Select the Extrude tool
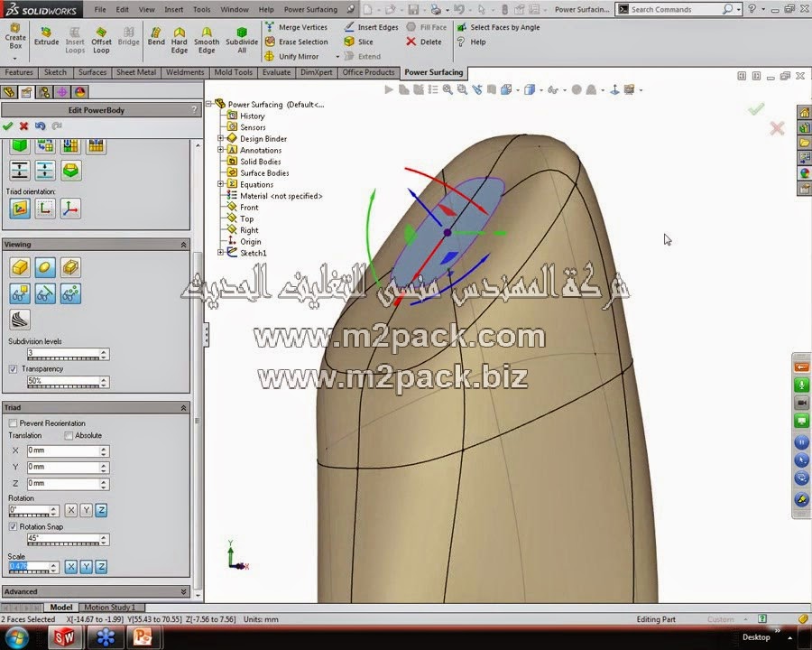 click(46, 37)
